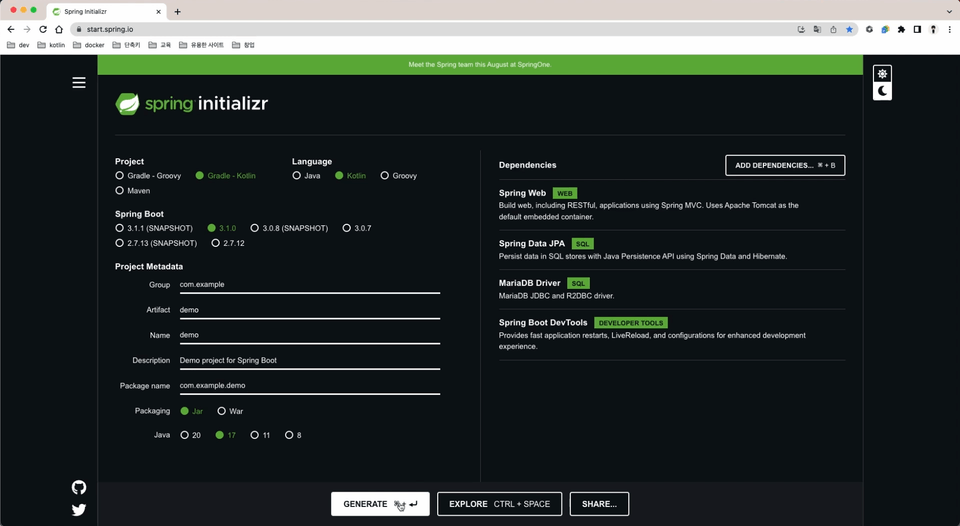Click the install app icon in address bar

[801, 29]
